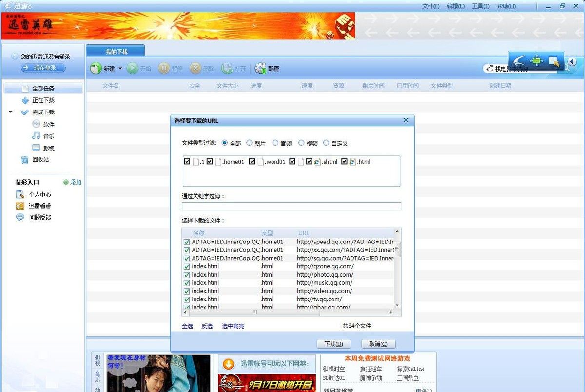This screenshot has height=392, width=585.
Task: Click the 下载(D) button in the dialog
Action: pyautogui.click(x=335, y=344)
